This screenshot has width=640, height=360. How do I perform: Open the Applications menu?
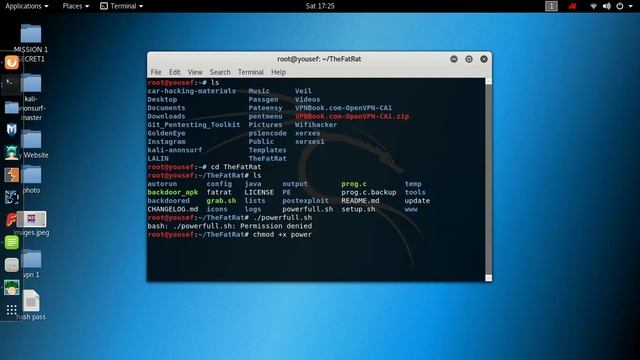point(27,6)
